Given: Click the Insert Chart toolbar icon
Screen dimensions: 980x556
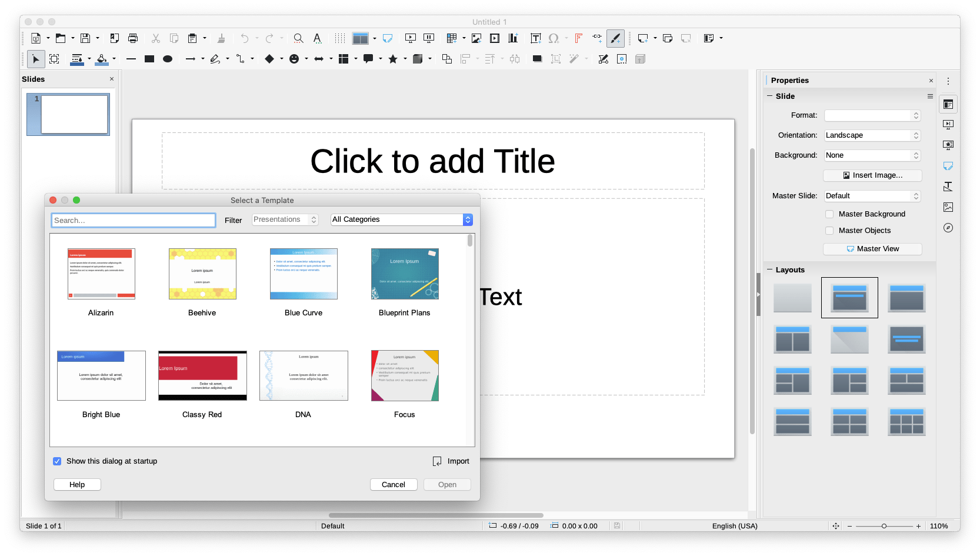Looking at the screenshot, I should 513,38.
